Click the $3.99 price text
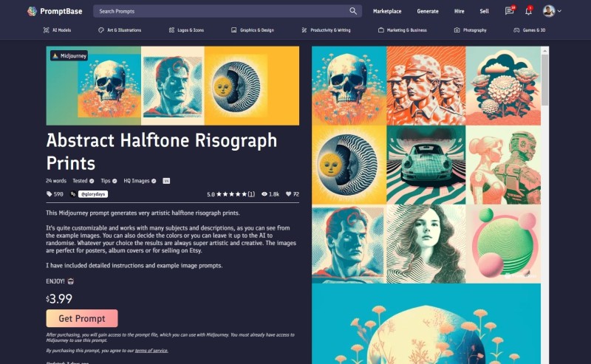 [59, 299]
